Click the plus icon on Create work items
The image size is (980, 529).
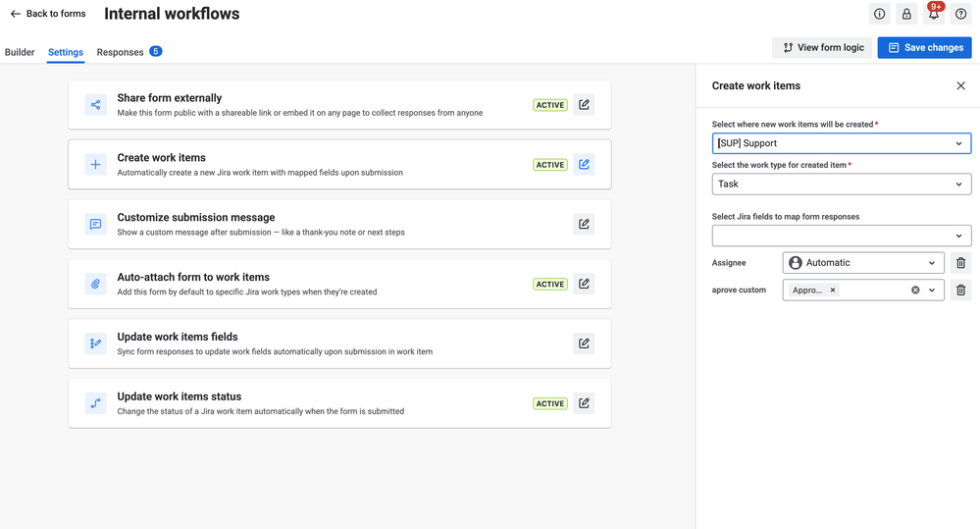(x=95, y=165)
